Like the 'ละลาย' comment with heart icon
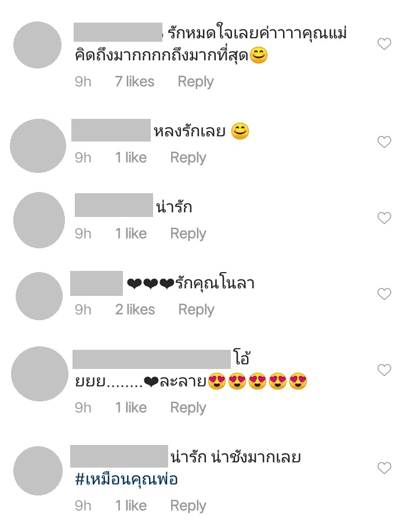 click(x=384, y=370)
